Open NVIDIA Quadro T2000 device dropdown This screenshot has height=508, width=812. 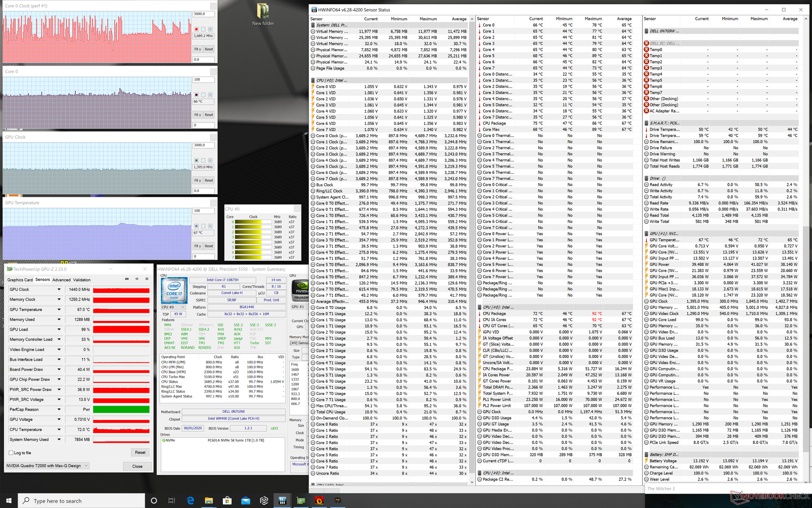tap(86, 466)
